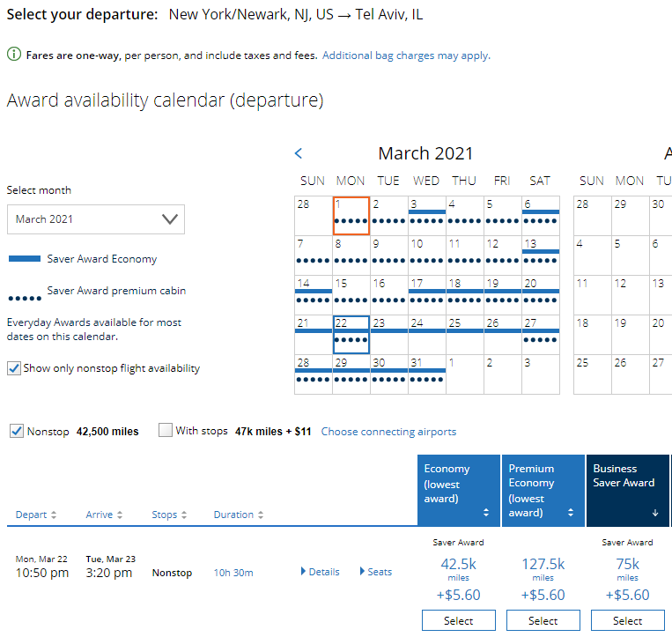Sort flights by Duration column
Viewport: 672px width, 637px height.
pyautogui.click(x=238, y=515)
